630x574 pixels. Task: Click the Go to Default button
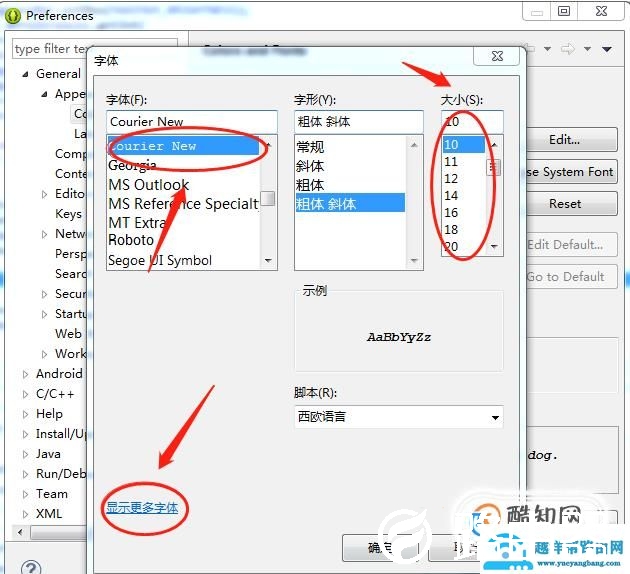click(x=570, y=277)
